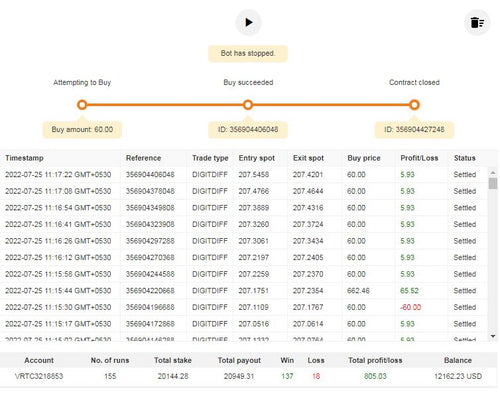500x400 pixels.
Task: Click the trade table scrollbar thumb
Action: pos(493,184)
